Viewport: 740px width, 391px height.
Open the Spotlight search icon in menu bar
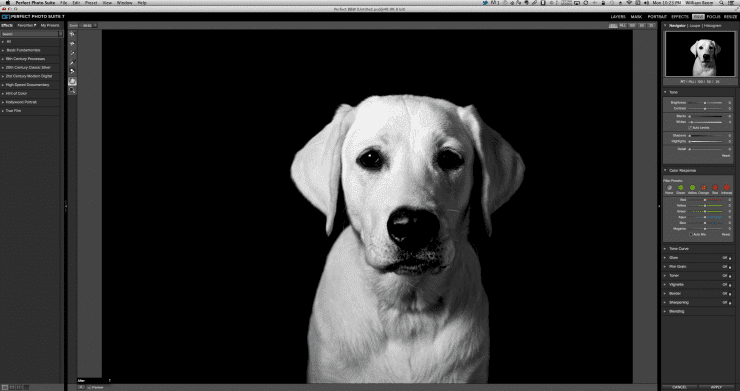coord(722,3)
